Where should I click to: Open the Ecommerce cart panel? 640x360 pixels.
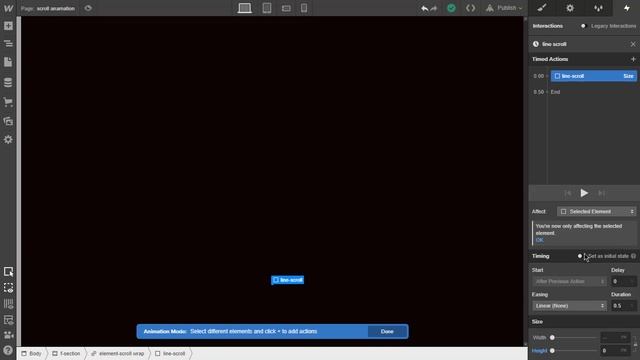click(x=8, y=102)
